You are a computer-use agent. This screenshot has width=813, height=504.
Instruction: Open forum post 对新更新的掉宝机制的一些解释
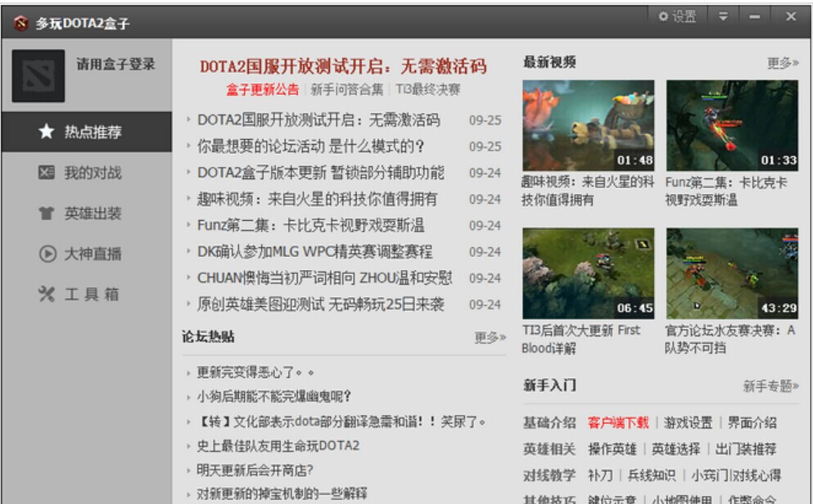pyautogui.click(x=282, y=493)
